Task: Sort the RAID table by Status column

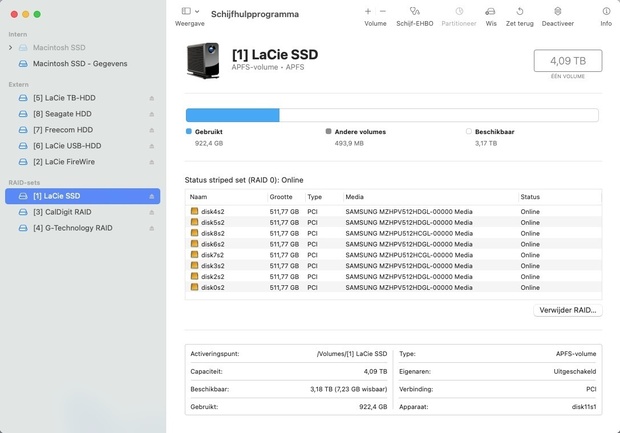Action: coord(560,197)
